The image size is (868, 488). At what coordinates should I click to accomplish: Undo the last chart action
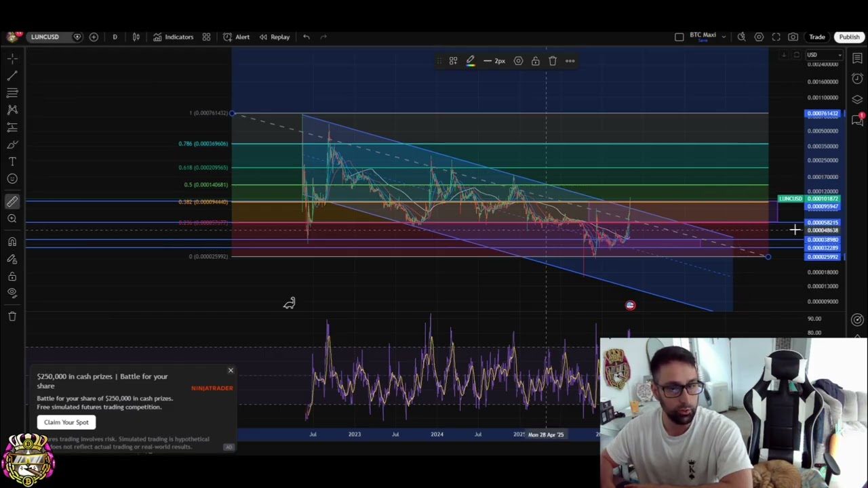pyautogui.click(x=307, y=37)
